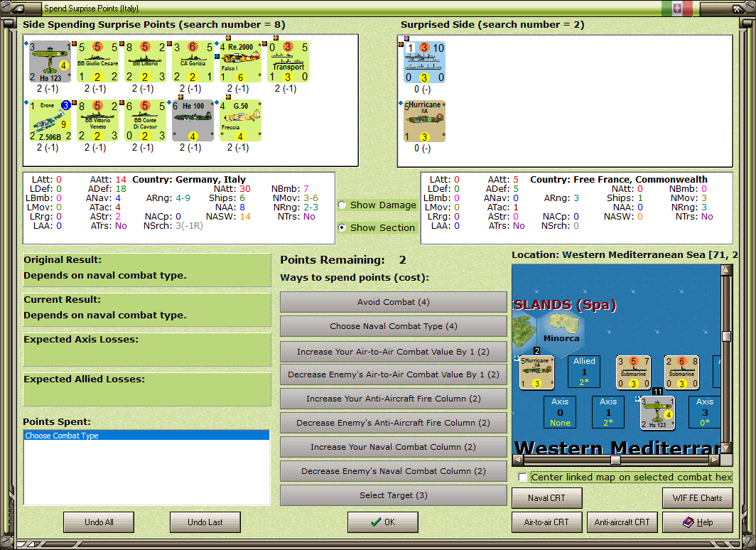This screenshot has width=756, height=550.
Task: Click the map vertical scrollbar down arrow
Action: pos(726,448)
